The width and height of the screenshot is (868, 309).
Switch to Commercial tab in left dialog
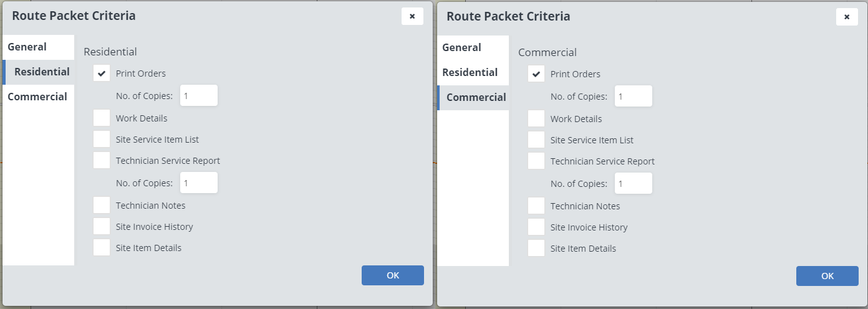pyautogui.click(x=37, y=97)
